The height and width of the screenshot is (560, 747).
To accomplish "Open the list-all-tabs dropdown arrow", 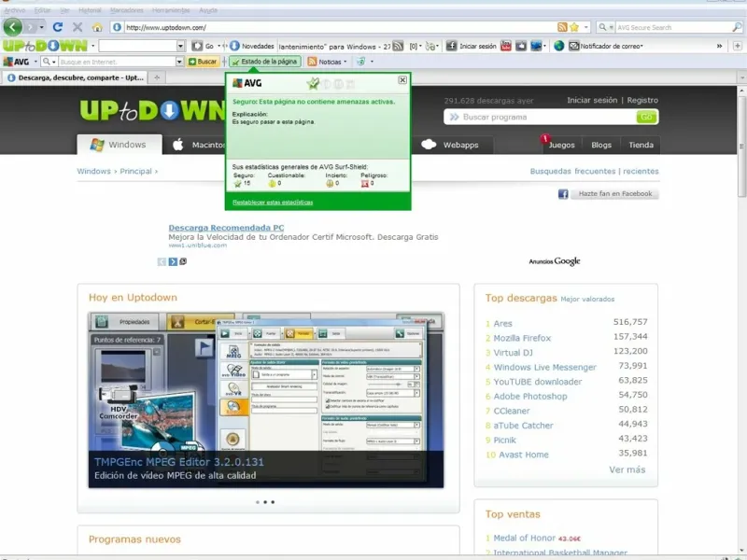I will (741, 77).
